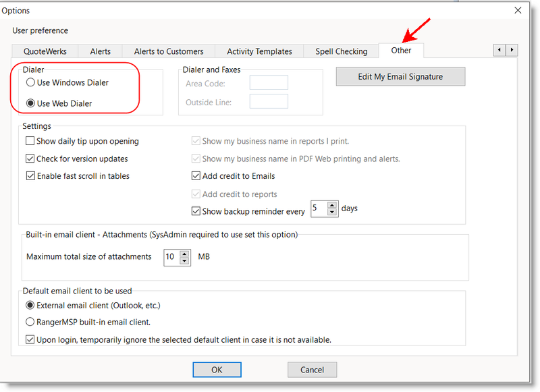Close the Options dialog window

518,10
